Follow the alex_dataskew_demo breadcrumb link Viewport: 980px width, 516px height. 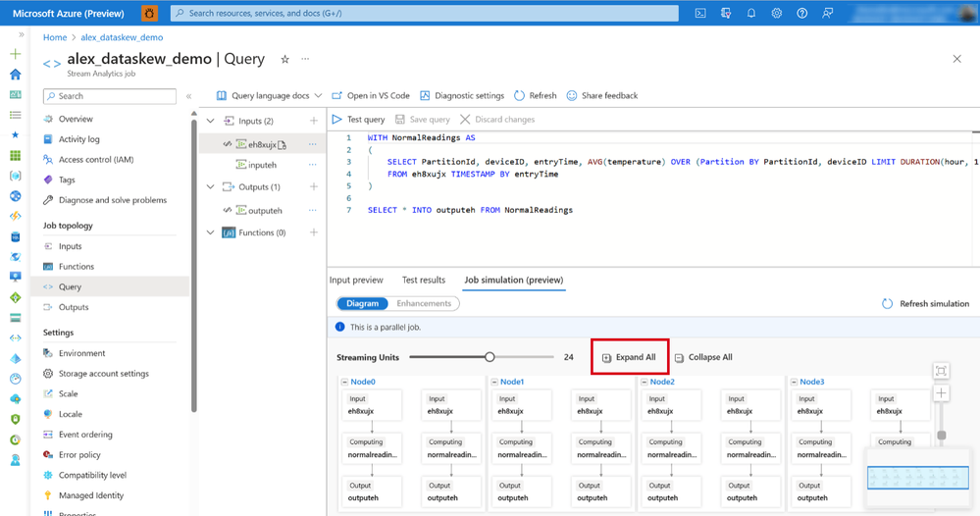[x=122, y=37]
